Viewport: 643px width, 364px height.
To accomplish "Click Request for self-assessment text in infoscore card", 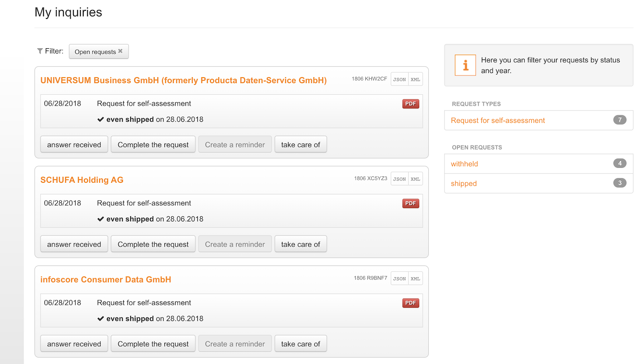I will [144, 303].
